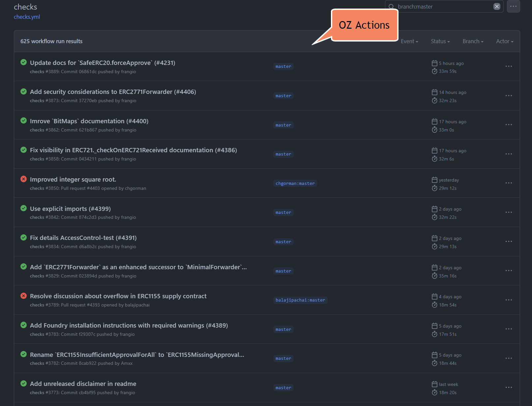The image size is (532, 406).
Task: Click the red failure icon on Improved integer square root
Action: [23, 179]
